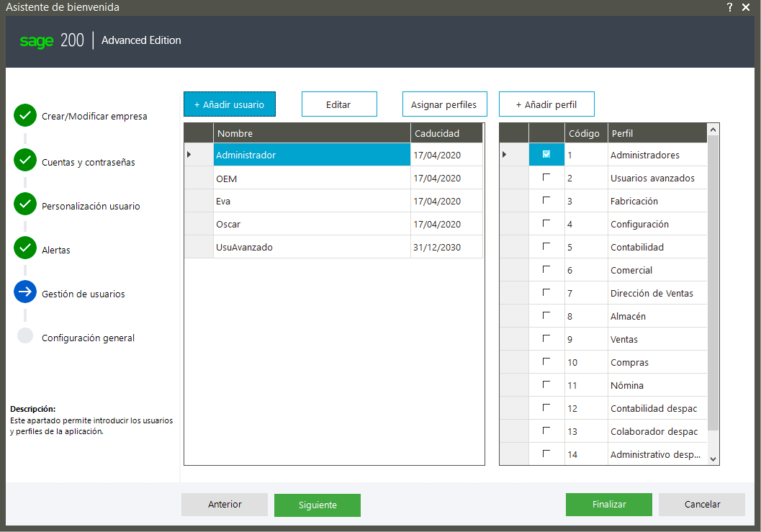Click the Editar button
This screenshot has height=532, width=761.
pos(339,104)
